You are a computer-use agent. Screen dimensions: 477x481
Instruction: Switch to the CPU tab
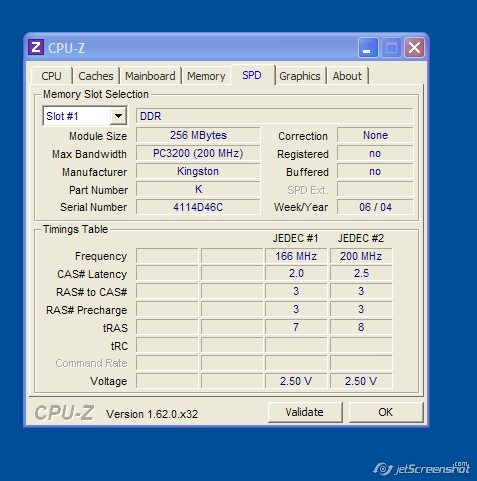(x=51, y=76)
